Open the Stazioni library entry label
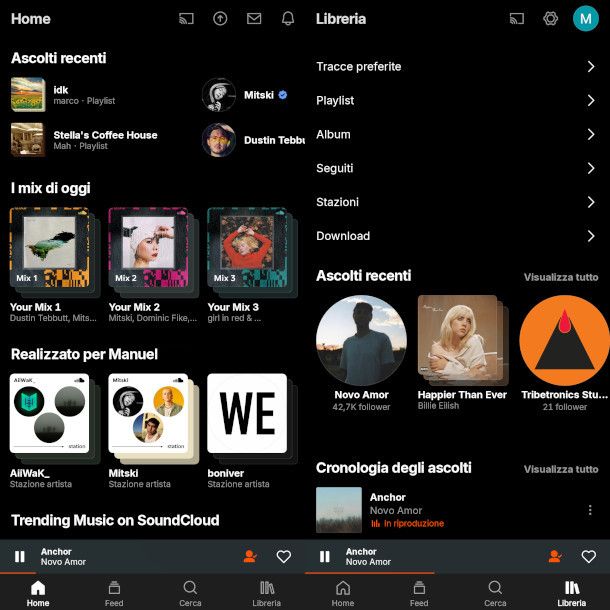Screen dimensions: 610x610 (337, 202)
